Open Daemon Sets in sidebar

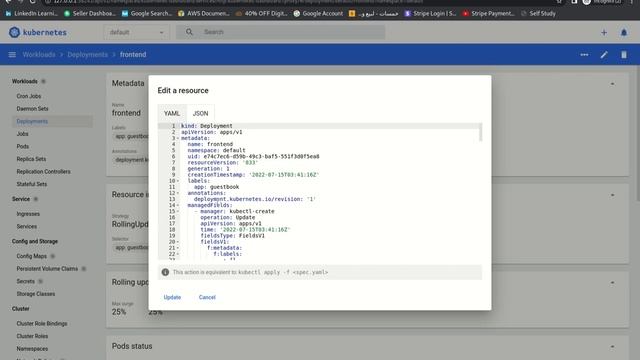(x=32, y=109)
